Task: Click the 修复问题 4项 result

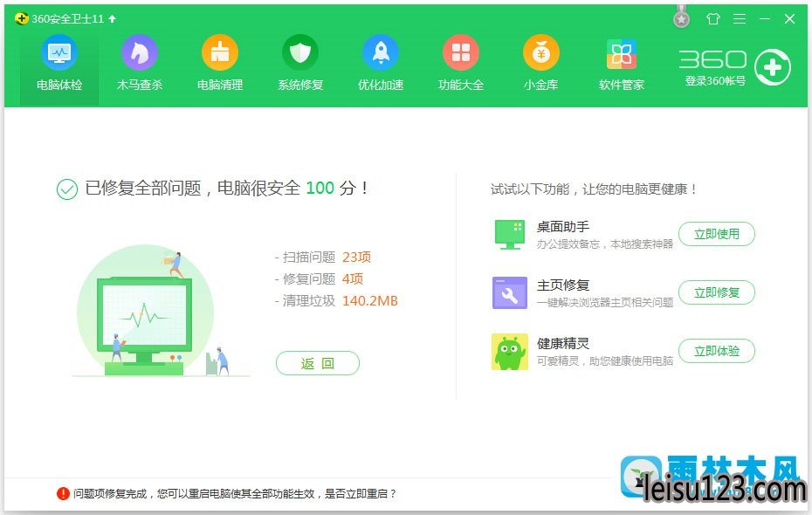Action: [x=319, y=279]
